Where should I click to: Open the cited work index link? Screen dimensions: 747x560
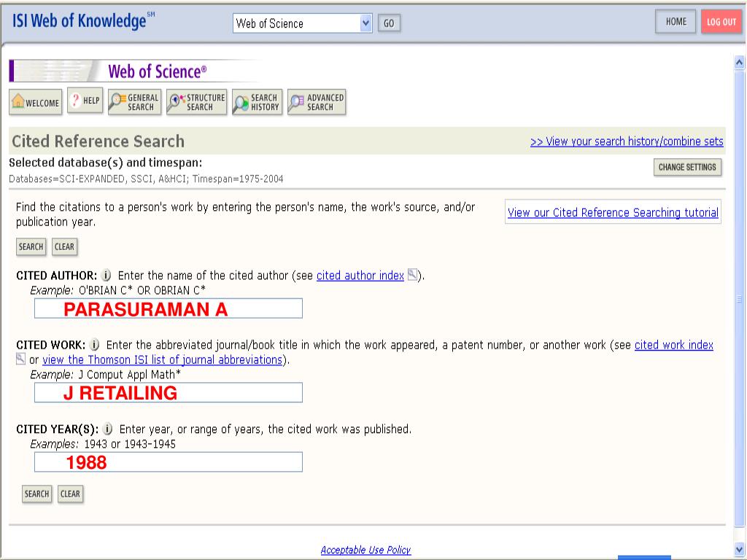(x=673, y=345)
